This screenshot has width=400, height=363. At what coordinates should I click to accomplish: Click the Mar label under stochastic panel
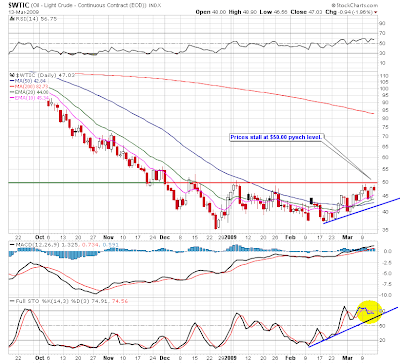(348, 358)
